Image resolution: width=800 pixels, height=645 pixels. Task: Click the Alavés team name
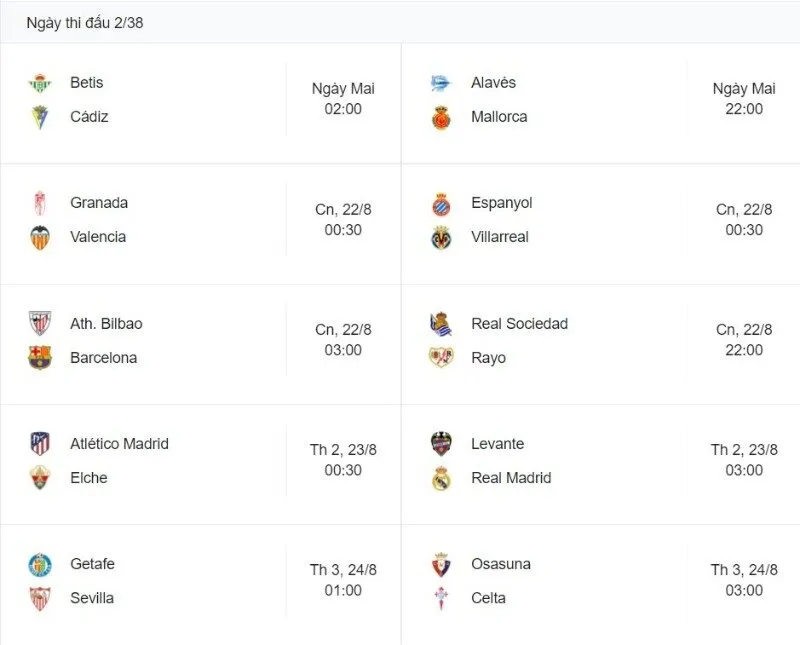(493, 83)
